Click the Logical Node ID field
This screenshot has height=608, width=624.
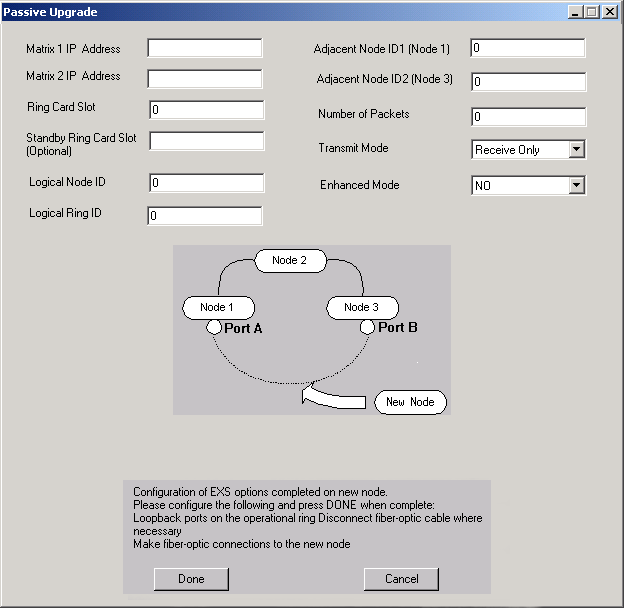click(206, 183)
